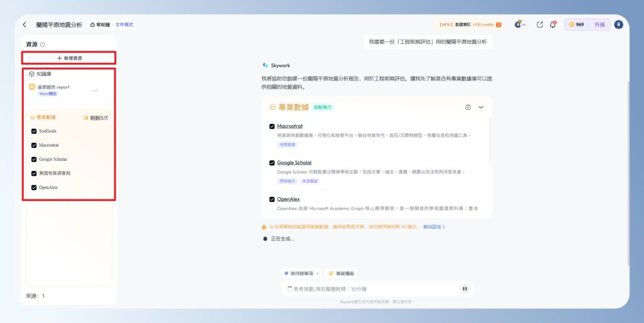The width and height of the screenshot is (644, 323).
Task: Click the main chat page scrollbar
Action: click(628, 172)
